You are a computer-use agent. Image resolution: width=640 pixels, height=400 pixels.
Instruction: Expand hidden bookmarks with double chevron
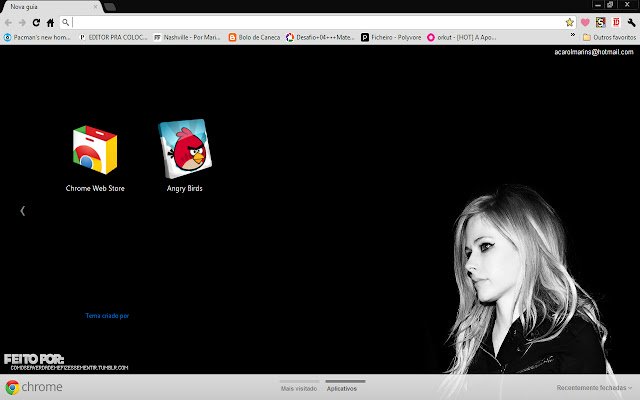[x=573, y=35]
